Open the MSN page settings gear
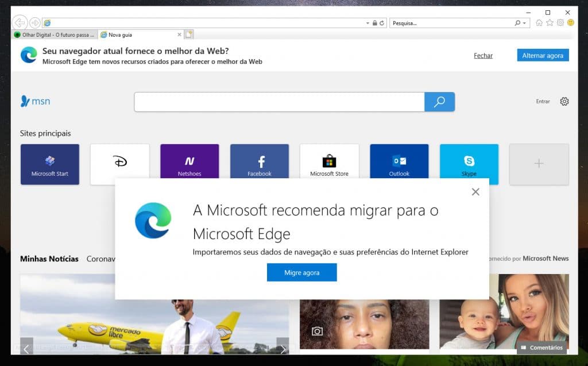Image resolution: width=588 pixels, height=366 pixels. click(564, 101)
